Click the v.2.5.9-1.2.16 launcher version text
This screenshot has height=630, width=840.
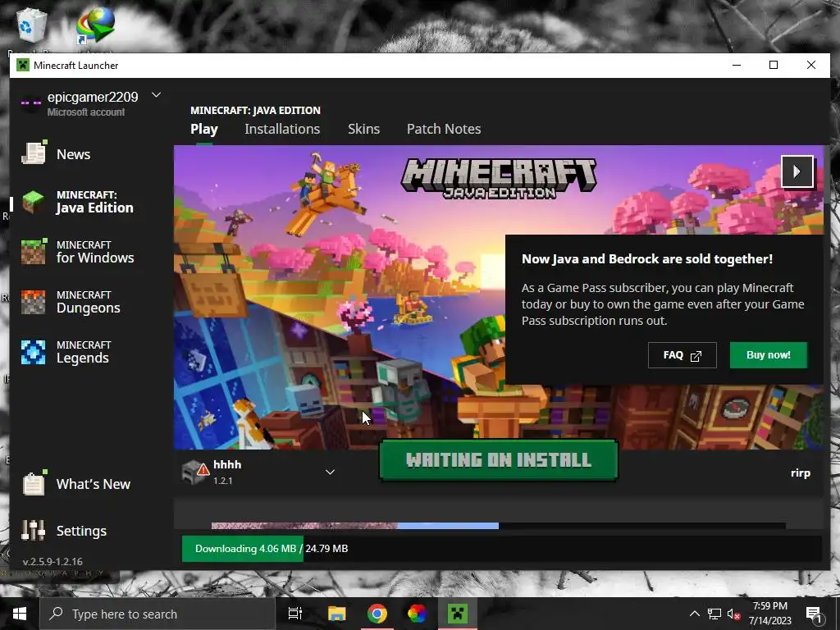coord(52,561)
